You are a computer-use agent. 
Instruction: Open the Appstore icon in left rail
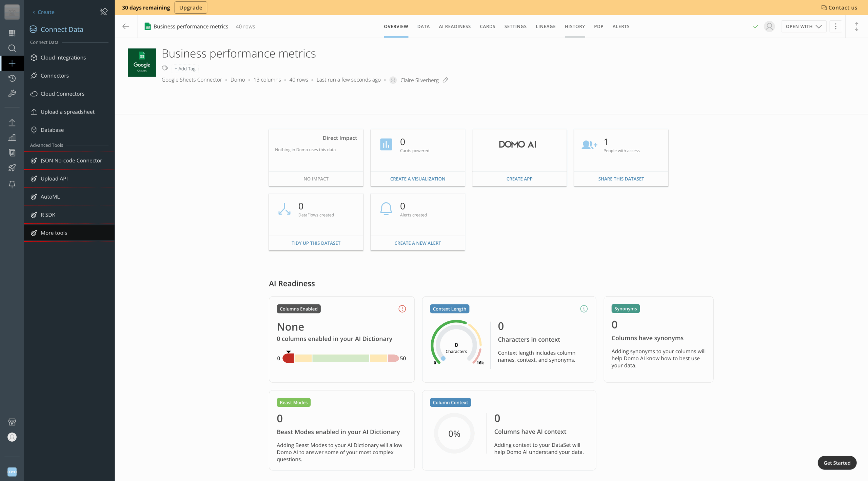point(12,422)
